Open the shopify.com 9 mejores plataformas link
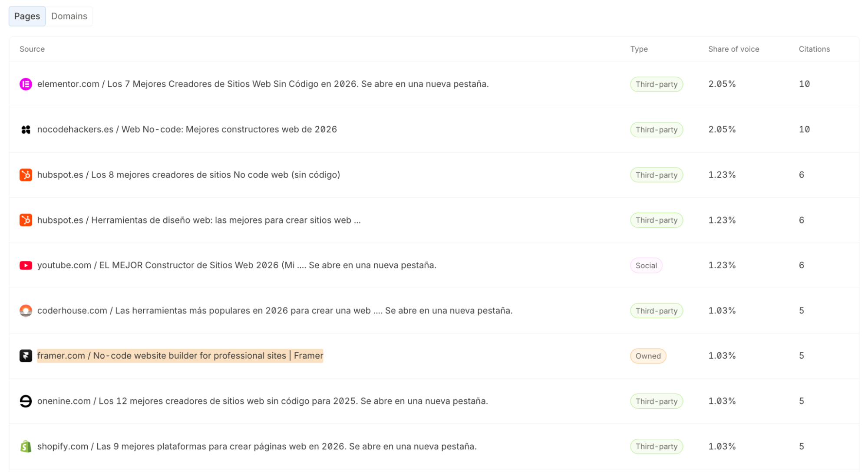 click(x=257, y=446)
